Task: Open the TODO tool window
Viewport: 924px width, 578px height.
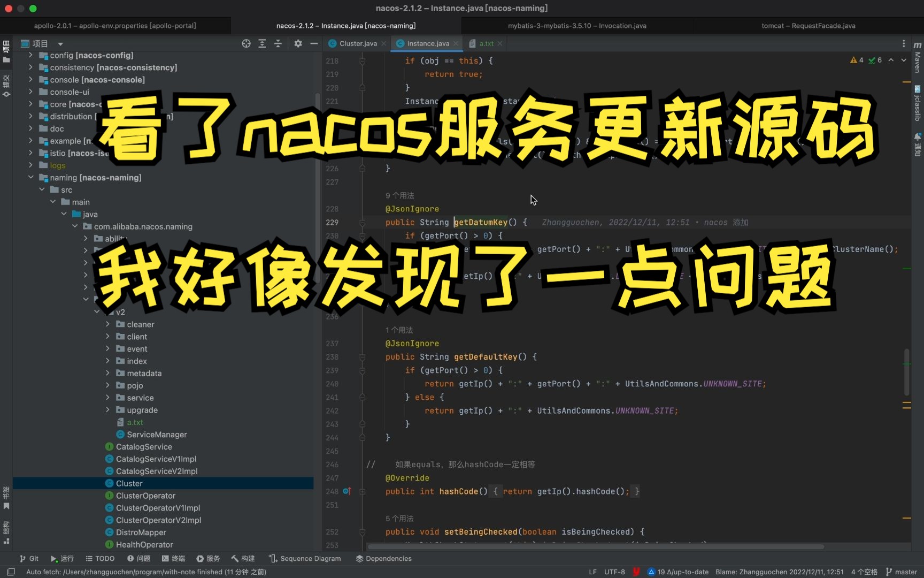Action: pyautogui.click(x=100, y=558)
